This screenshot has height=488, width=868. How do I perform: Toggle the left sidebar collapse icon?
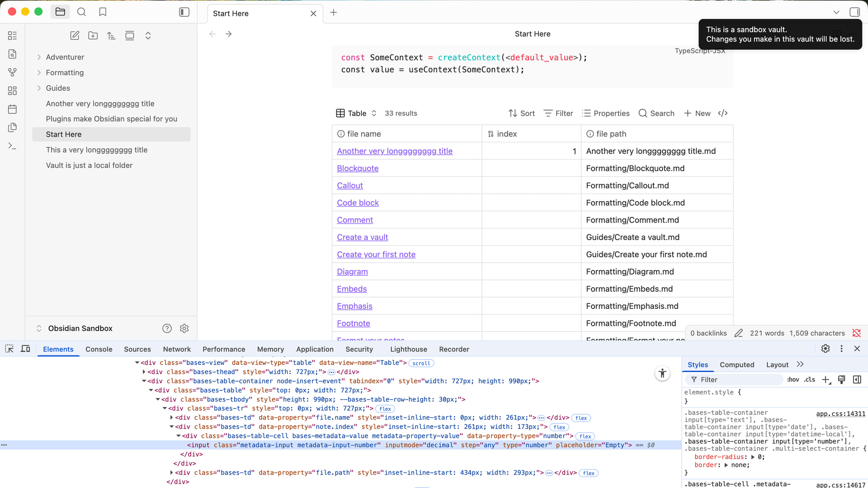pos(184,12)
